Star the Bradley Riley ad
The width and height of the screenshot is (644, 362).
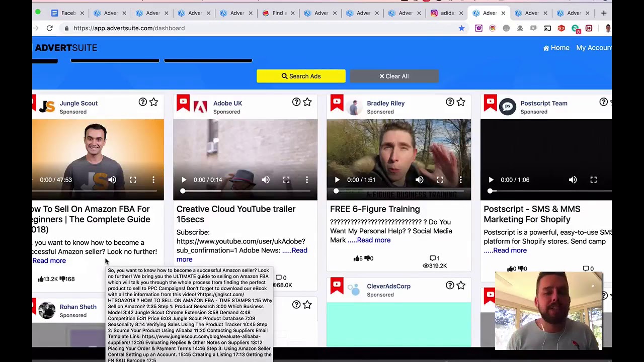pos(460,102)
